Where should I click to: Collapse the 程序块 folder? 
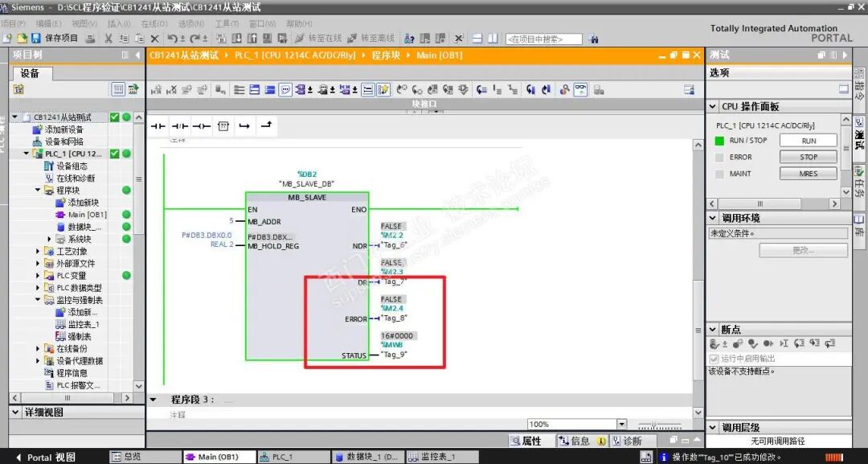click(x=38, y=191)
